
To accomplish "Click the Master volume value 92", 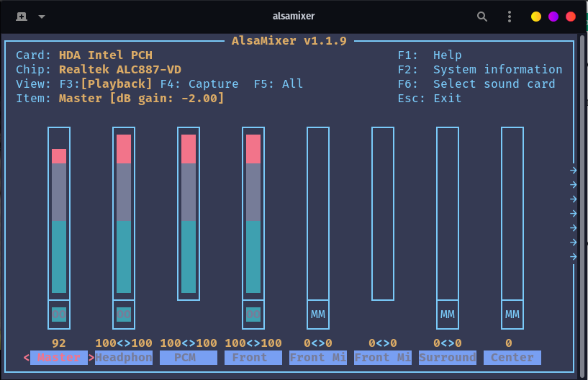I will tap(59, 343).
